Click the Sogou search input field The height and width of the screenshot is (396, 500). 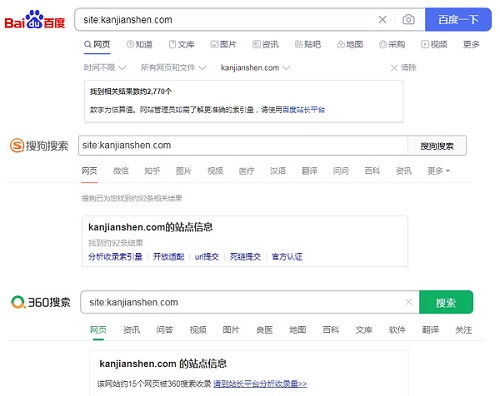[243, 145]
